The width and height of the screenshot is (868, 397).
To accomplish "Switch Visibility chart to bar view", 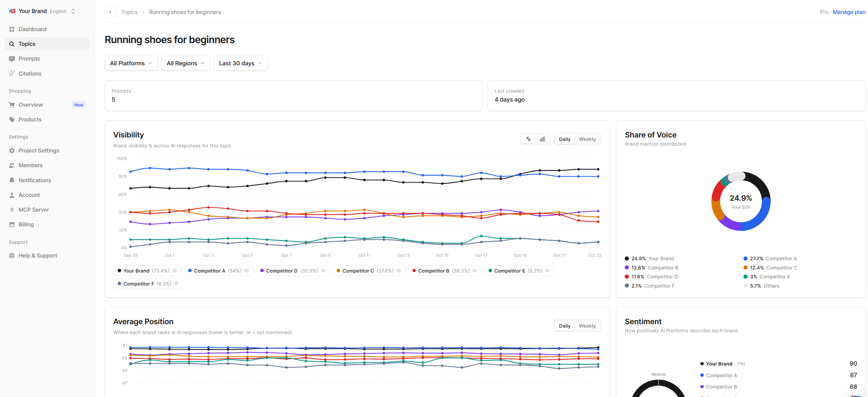I will (543, 139).
